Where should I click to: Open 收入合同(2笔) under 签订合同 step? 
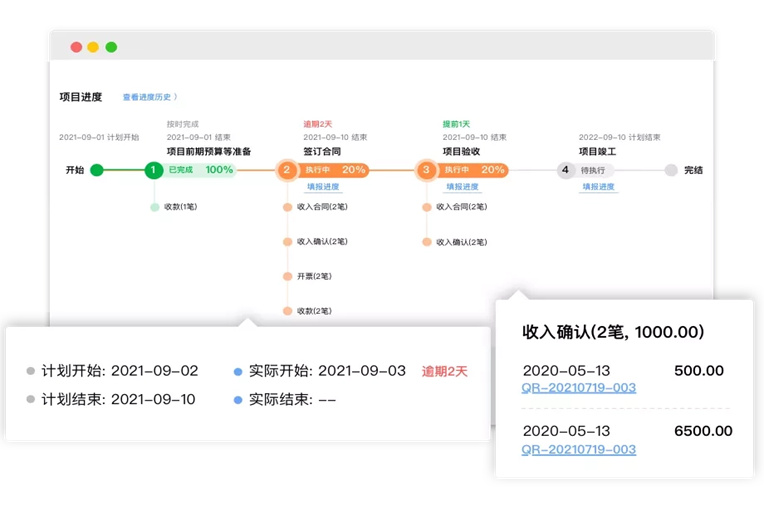(x=321, y=207)
